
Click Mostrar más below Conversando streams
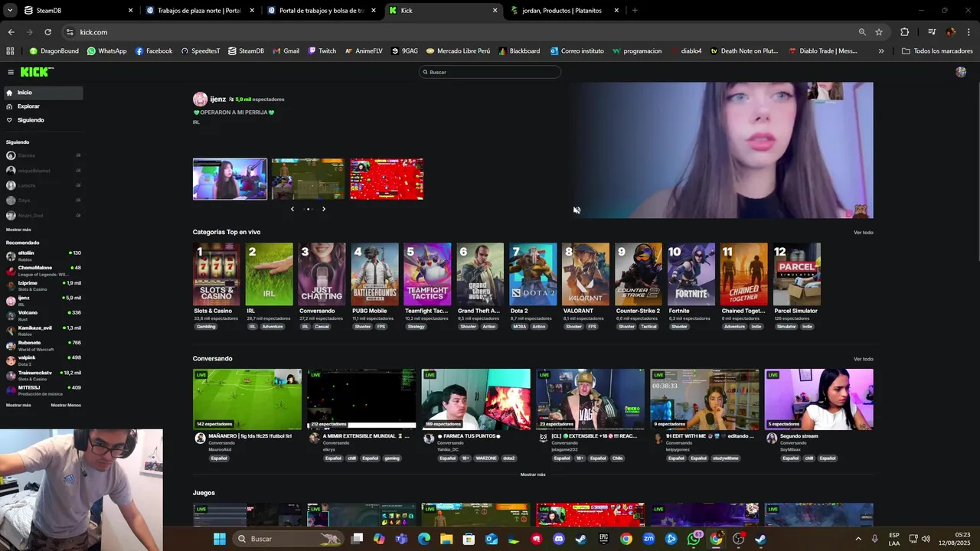pos(533,474)
